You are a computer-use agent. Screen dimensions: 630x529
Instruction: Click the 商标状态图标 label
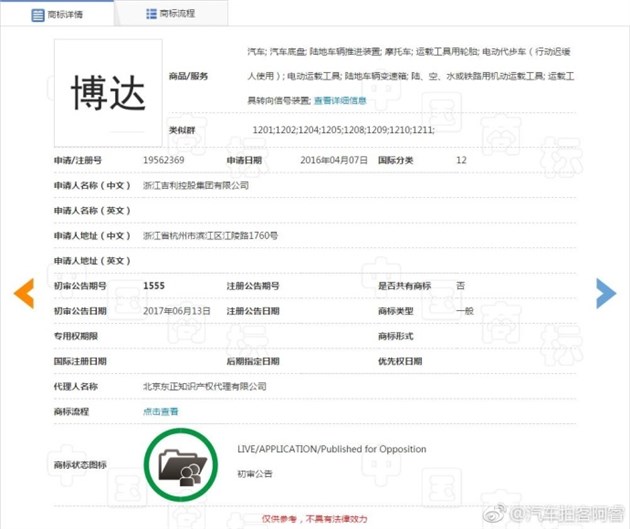click(x=80, y=465)
